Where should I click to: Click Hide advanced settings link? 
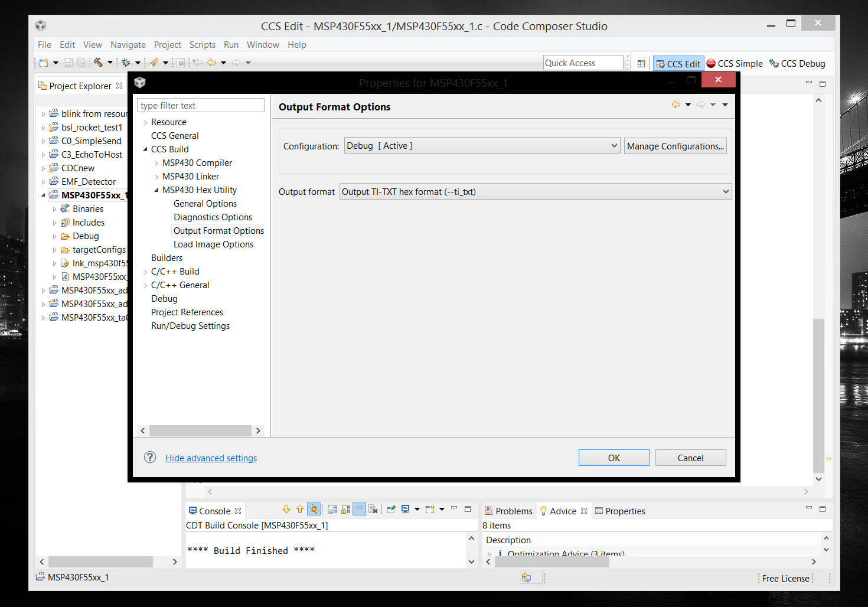point(211,458)
